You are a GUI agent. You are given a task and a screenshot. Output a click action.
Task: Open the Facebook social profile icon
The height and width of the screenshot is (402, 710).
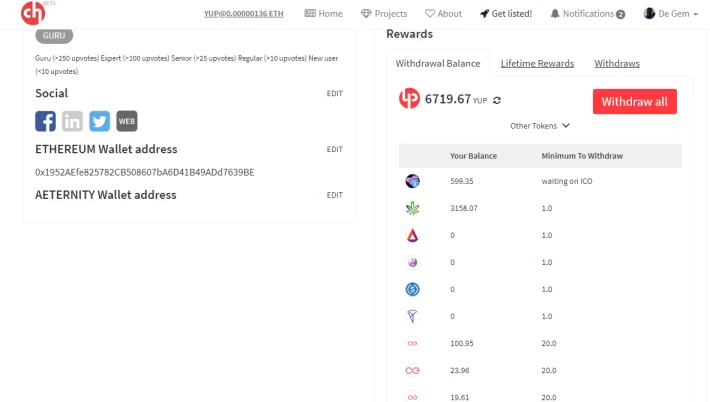pyautogui.click(x=45, y=121)
